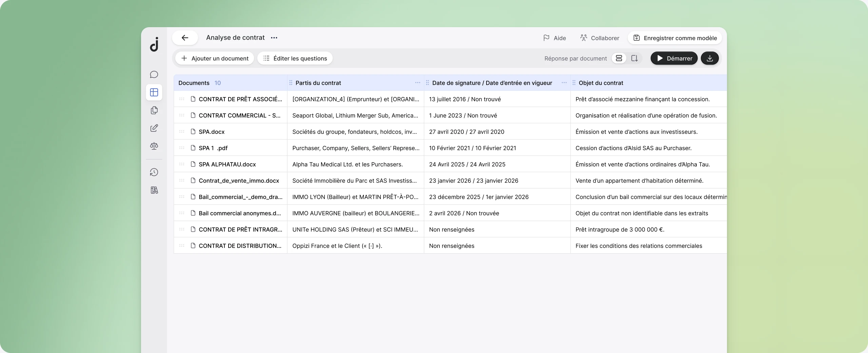Screen dimensions: 868x353
Task: Select cell 13 juillet 2016 / Non trouvé
Action: click(497, 99)
